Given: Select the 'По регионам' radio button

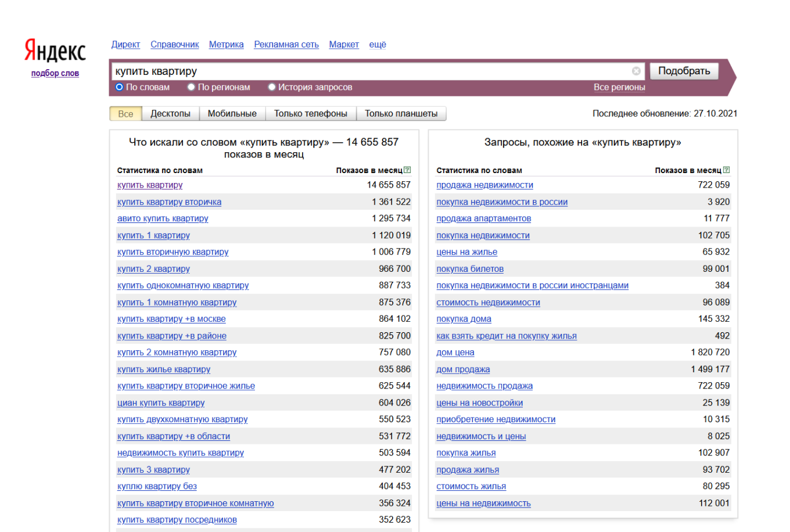Looking at the screenshot, I should (191, 87).
